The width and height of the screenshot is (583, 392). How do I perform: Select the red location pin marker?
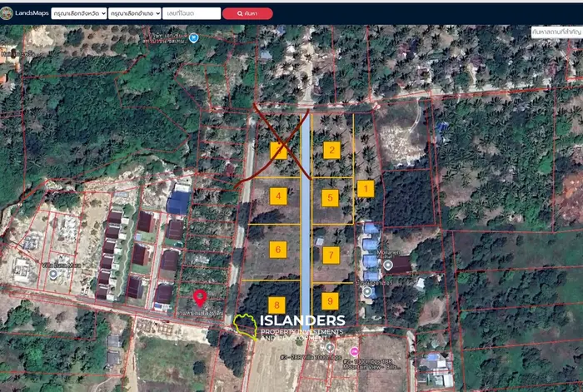pyautogui.click(x=199, y=296)
